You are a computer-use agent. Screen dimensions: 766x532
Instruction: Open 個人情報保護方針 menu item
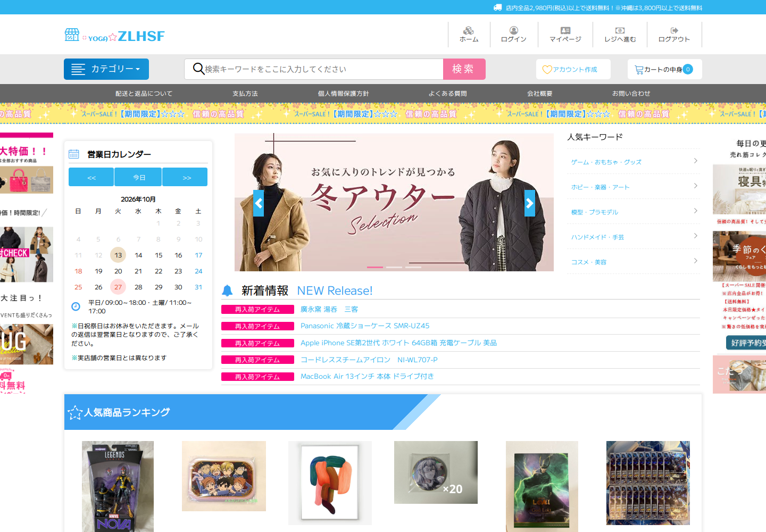point(344,94)
